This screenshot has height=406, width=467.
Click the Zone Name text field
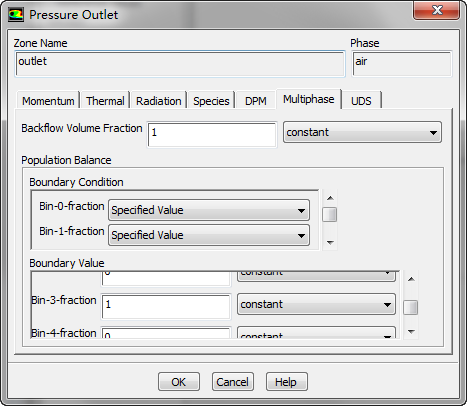click(x=180, y=64)
